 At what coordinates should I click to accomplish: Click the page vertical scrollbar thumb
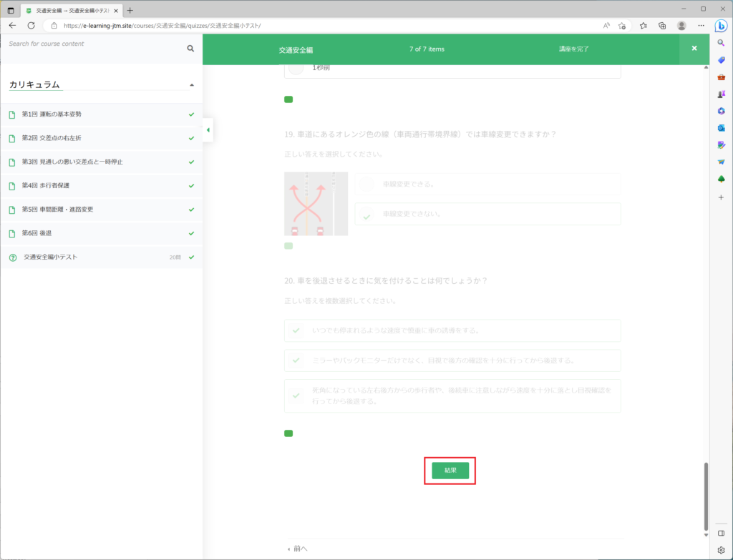tap(707, 493)
